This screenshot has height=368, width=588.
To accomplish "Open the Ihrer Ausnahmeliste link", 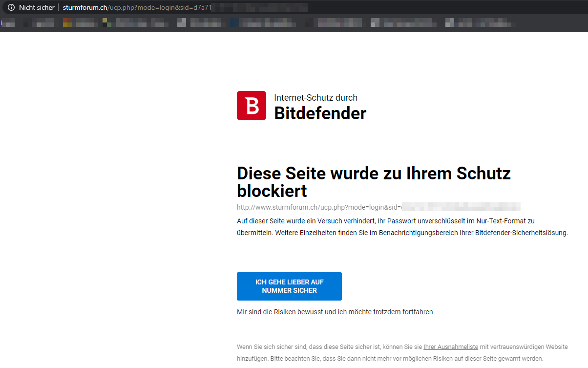I will [x=451, y=347].
